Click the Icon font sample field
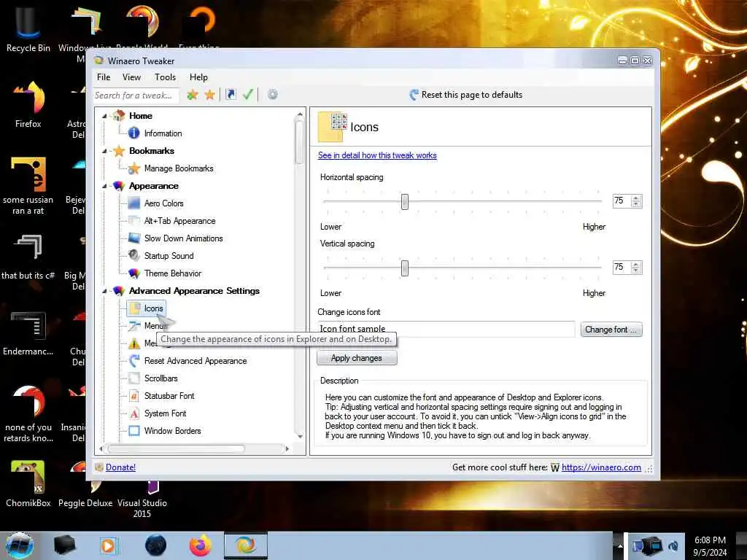Image resolution: width=747 pixels, height=560 pixels. pyautogui.click(x=446, y=329)
